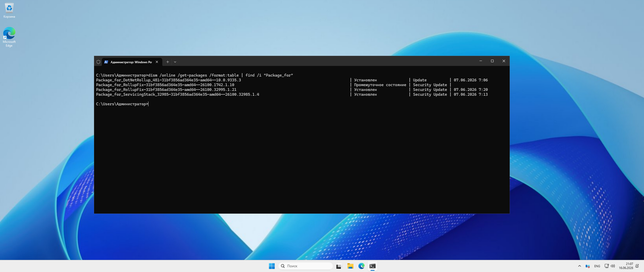Open the notifications bell icon

click(637, 266)
